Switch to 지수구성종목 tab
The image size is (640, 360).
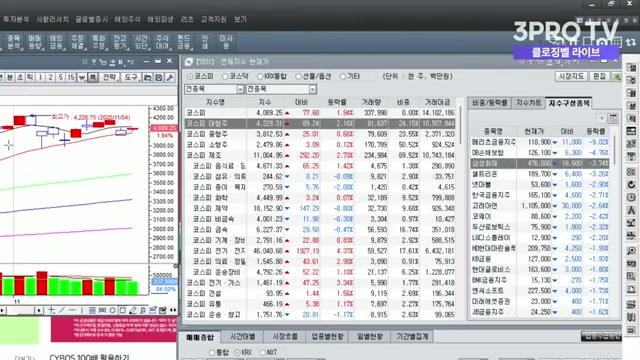click(x=569, y=103)
